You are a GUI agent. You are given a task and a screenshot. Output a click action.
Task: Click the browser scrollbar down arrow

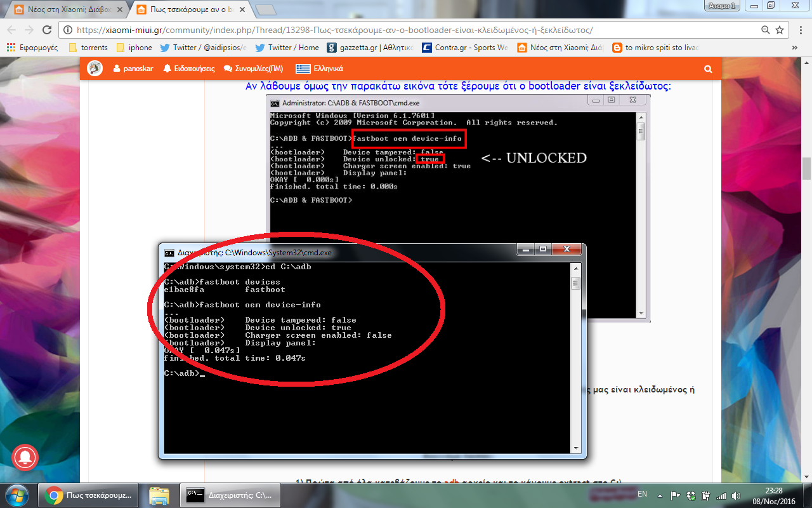click(x=806, y=478)
